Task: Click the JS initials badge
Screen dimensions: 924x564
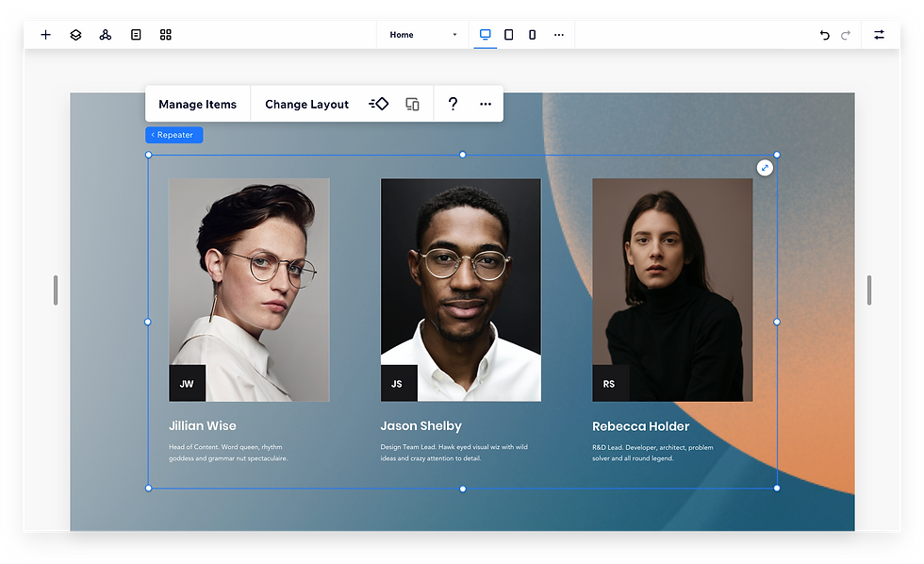Action: point(399,384)
